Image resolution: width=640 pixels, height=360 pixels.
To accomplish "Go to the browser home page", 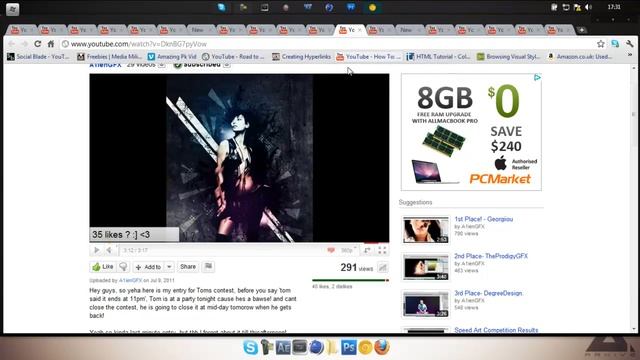I will point(51,44).
